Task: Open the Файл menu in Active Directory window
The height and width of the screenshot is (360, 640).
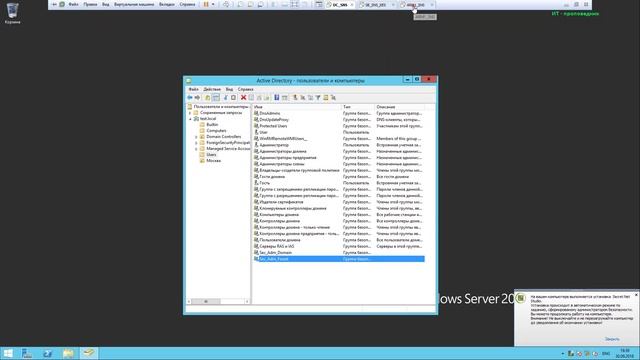Action: (x=193, y=89)
